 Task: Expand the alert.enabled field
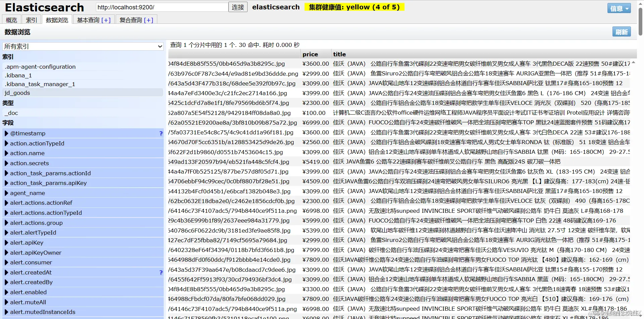click(83, 292)
